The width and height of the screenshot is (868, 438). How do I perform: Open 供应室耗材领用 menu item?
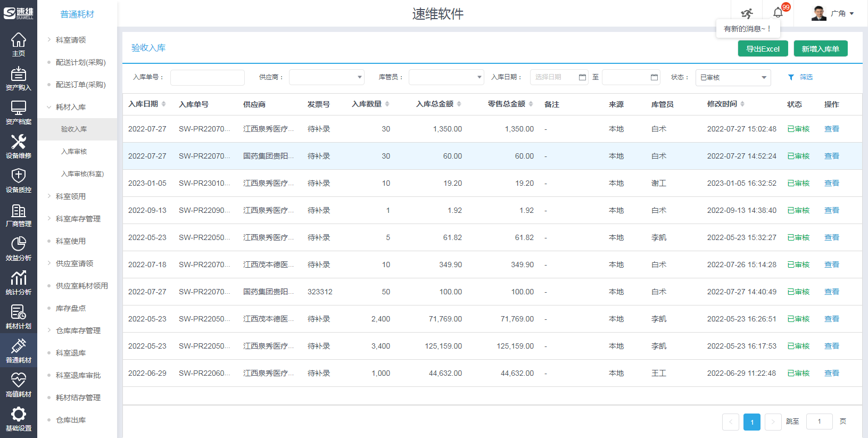(81, 286)
